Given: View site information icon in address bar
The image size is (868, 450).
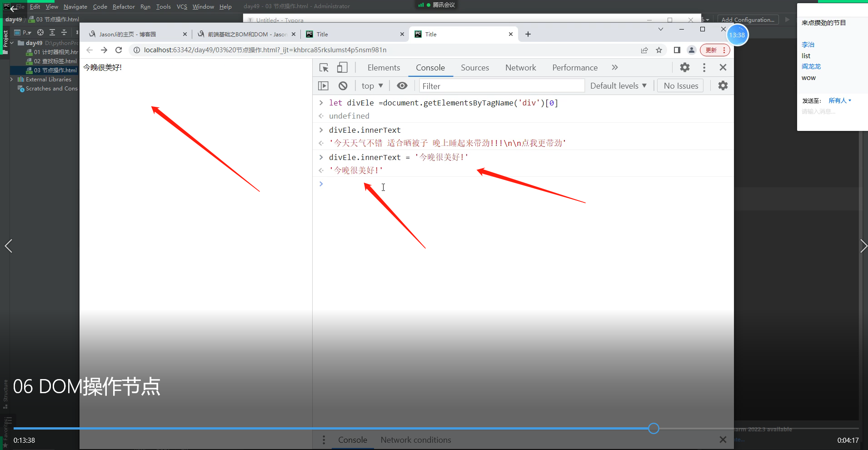Looking at the screenshot, I should [x=136, y=50].
